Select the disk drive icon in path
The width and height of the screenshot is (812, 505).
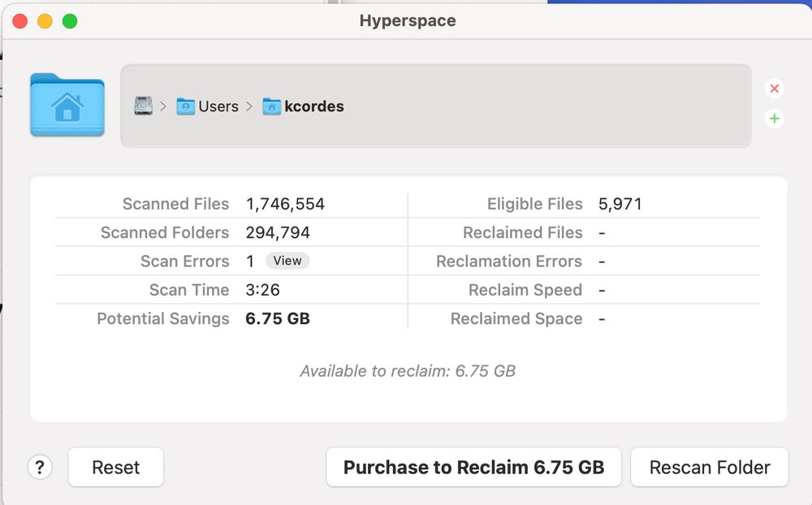point(144,106)
